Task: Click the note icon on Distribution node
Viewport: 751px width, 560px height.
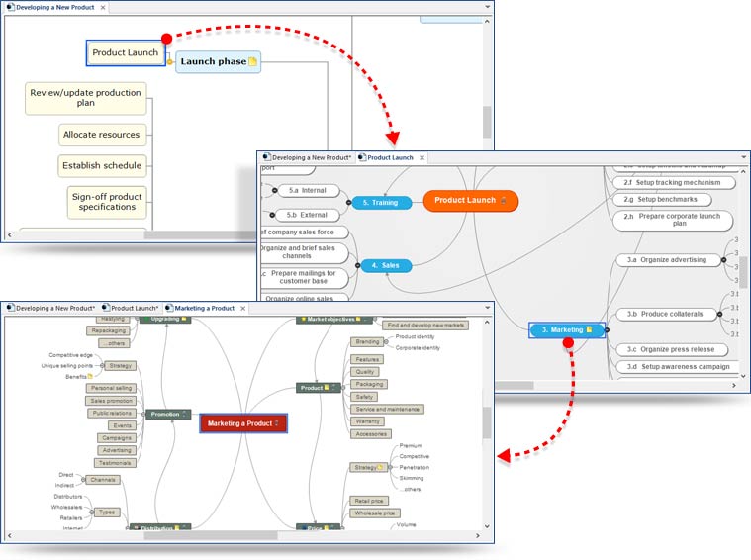Action: 177,528
